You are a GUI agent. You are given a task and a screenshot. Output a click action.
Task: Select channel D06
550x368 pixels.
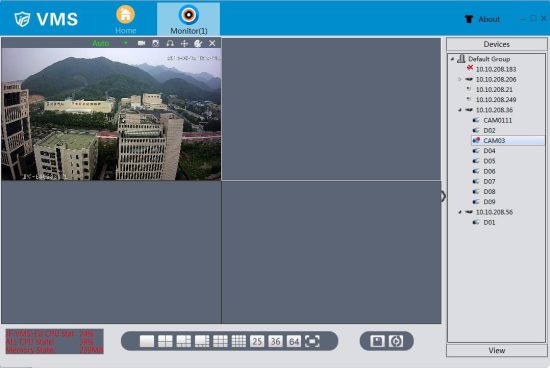coord(489,171)
